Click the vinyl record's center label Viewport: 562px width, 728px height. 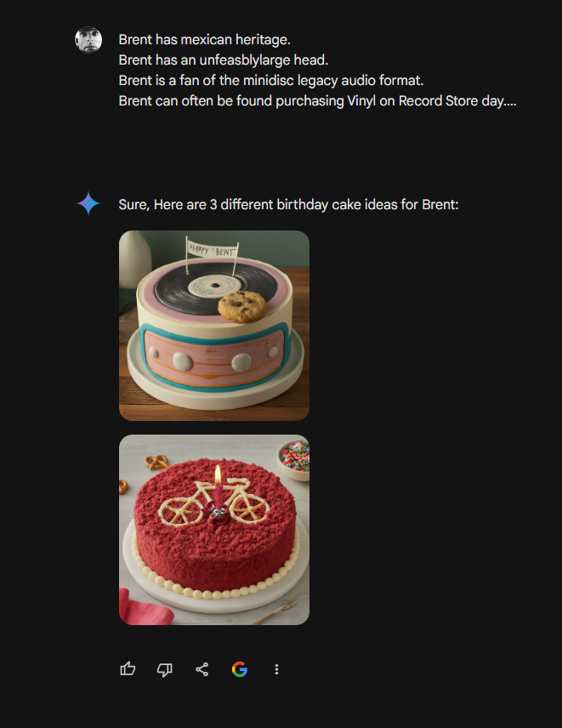(x=214, y=285)
